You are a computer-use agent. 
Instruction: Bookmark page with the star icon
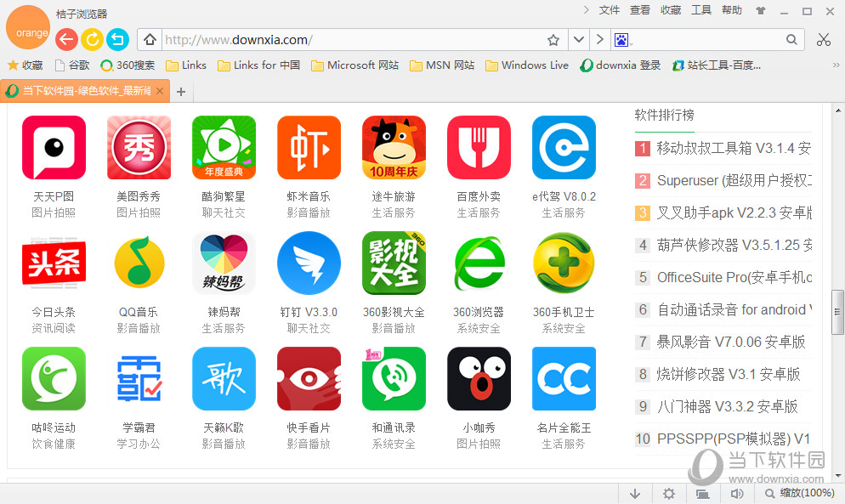(553, 40)
